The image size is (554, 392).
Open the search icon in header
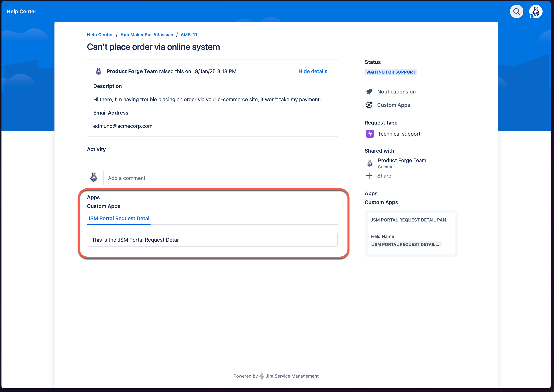516,11
